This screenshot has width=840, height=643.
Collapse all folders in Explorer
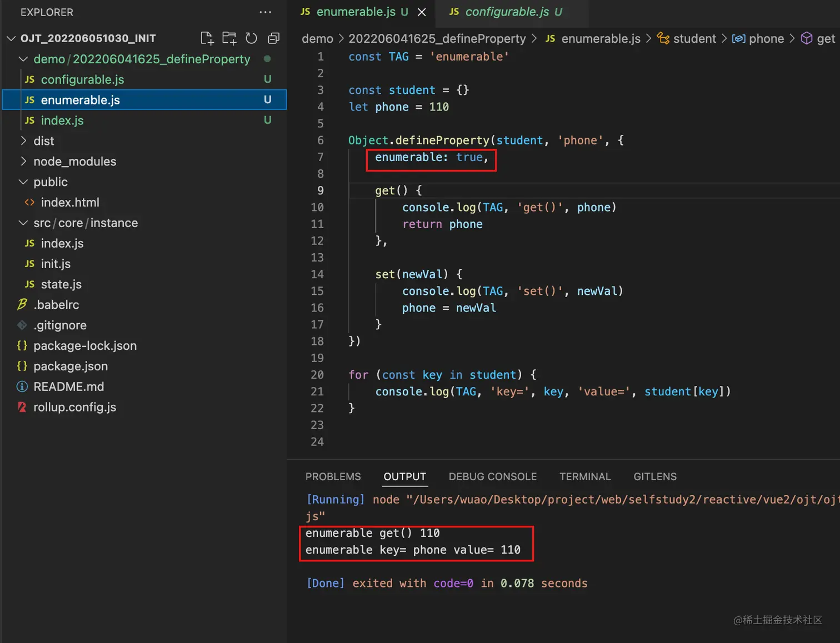(273, 38)
